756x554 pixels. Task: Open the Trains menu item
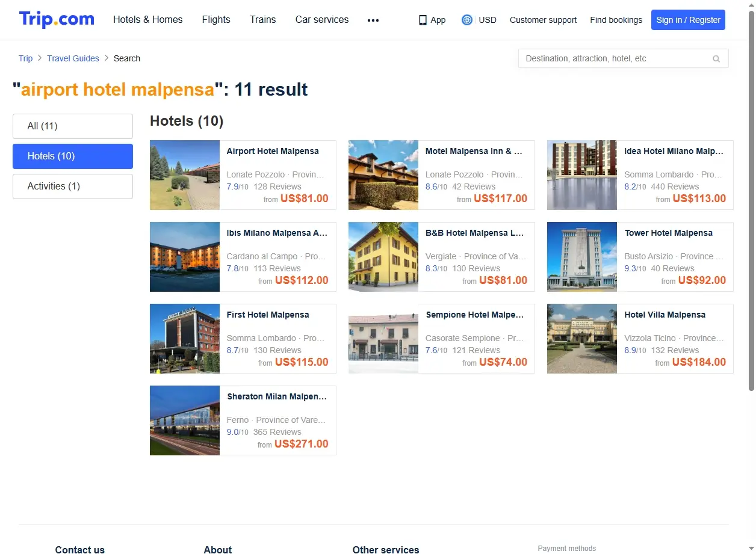(x=263, y=20)
